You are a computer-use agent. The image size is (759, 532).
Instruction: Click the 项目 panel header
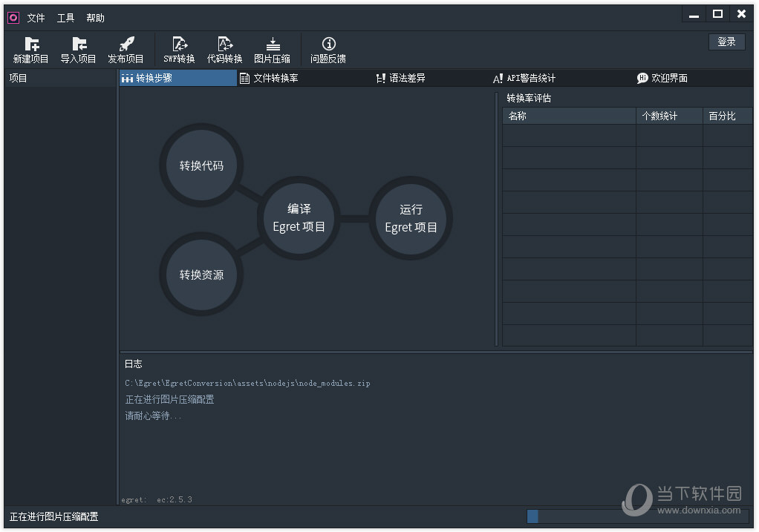click(60, 78)
